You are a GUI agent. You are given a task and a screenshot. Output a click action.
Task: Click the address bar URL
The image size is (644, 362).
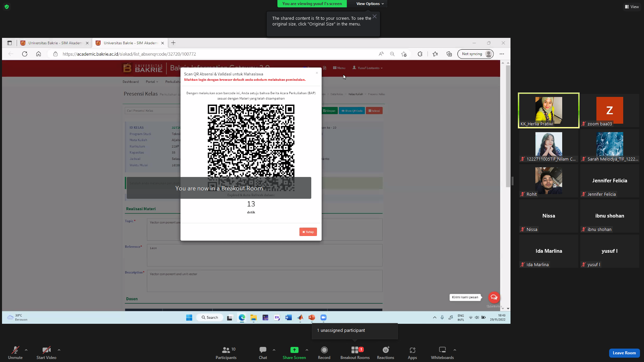pos(129,54)
